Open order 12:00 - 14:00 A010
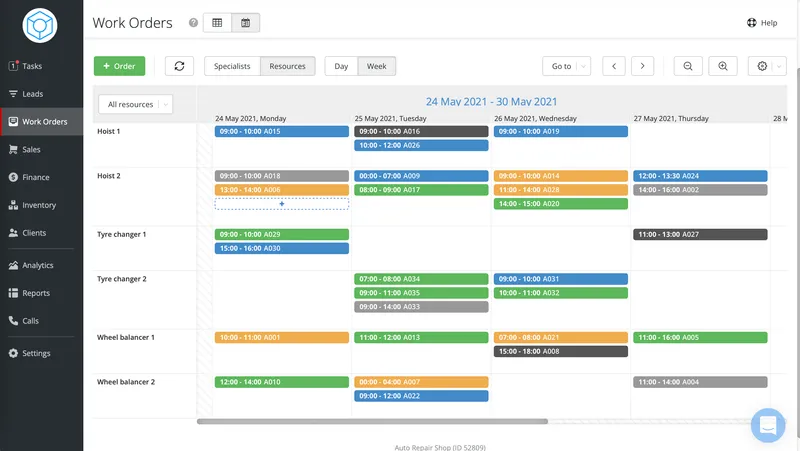800x451 pixels. [282, 382]
